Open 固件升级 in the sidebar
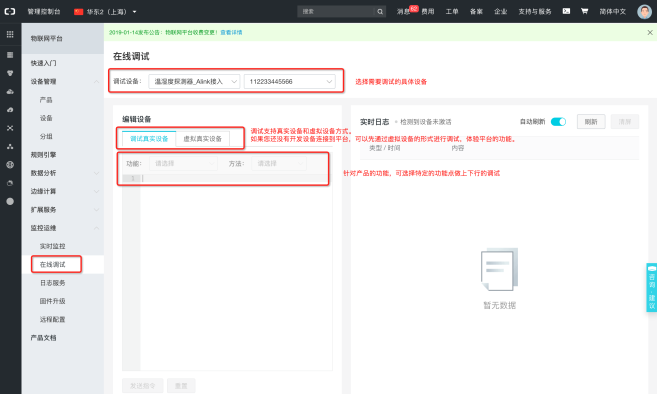 point(52,301)
